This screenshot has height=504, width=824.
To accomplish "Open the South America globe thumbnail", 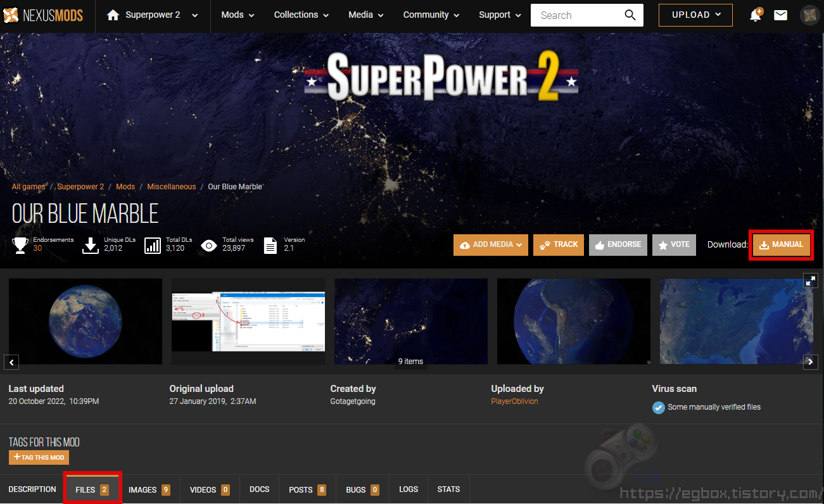I will coord(574,322).
